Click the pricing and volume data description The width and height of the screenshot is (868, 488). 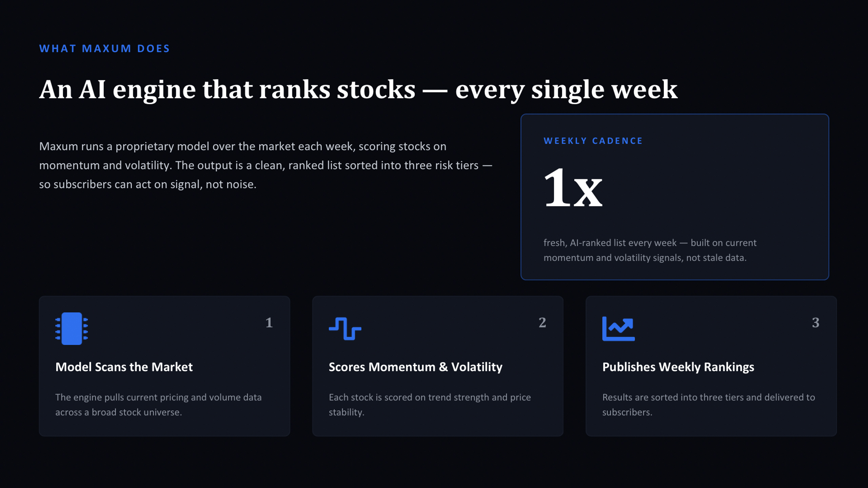pos(158,405)
